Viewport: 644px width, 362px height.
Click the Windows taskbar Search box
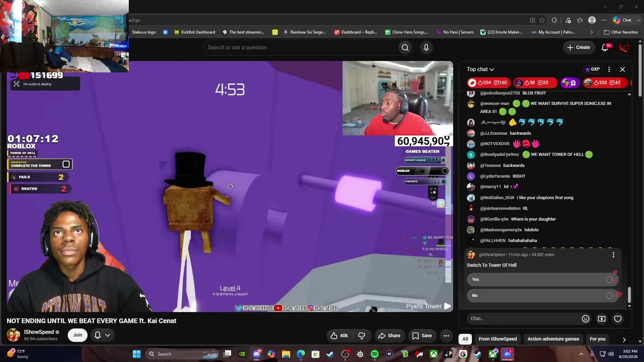[x=183, y=354]
